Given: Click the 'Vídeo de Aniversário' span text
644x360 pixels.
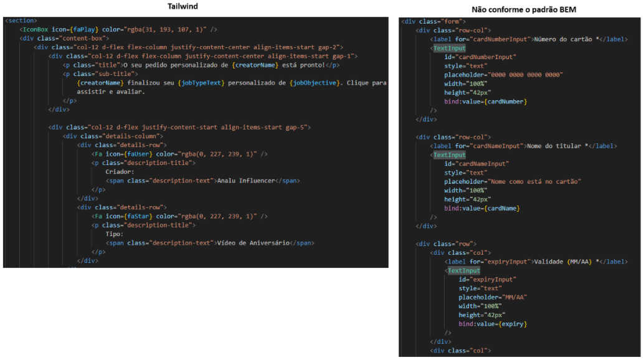Looking at the screenshot, I should (x=252, y=243).
